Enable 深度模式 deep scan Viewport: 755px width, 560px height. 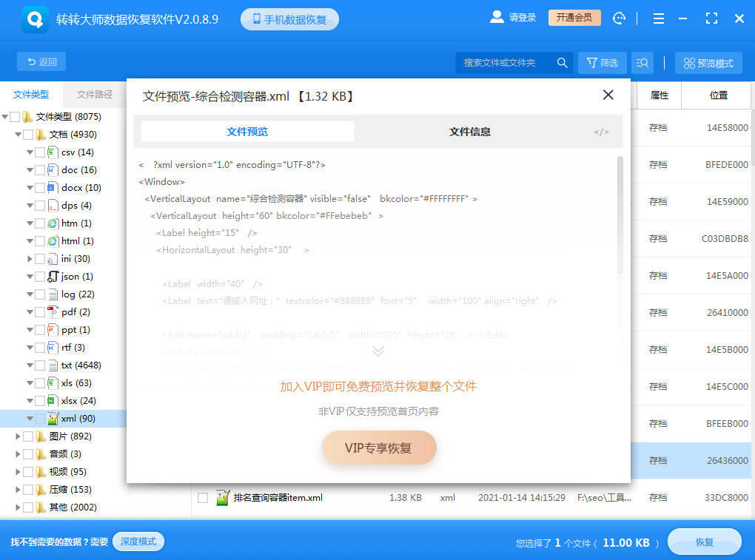(x=138, y=542)
